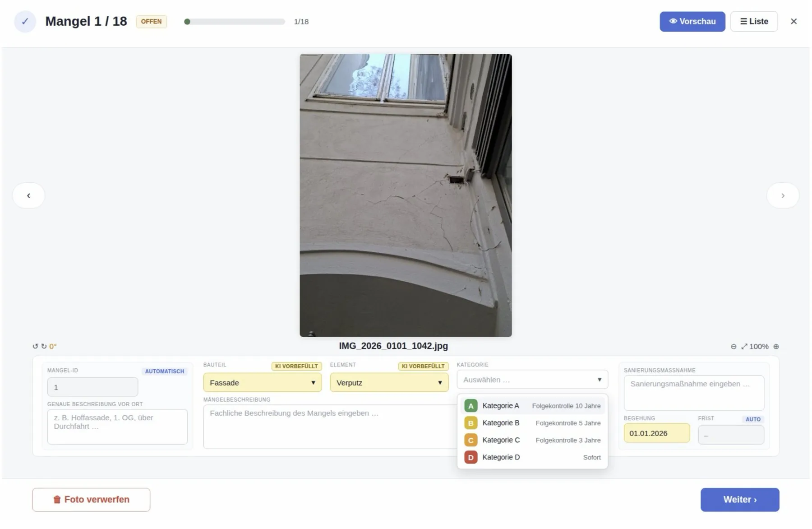Click the Frist auto field
This screenshot has width=812, height=529.
731,435
